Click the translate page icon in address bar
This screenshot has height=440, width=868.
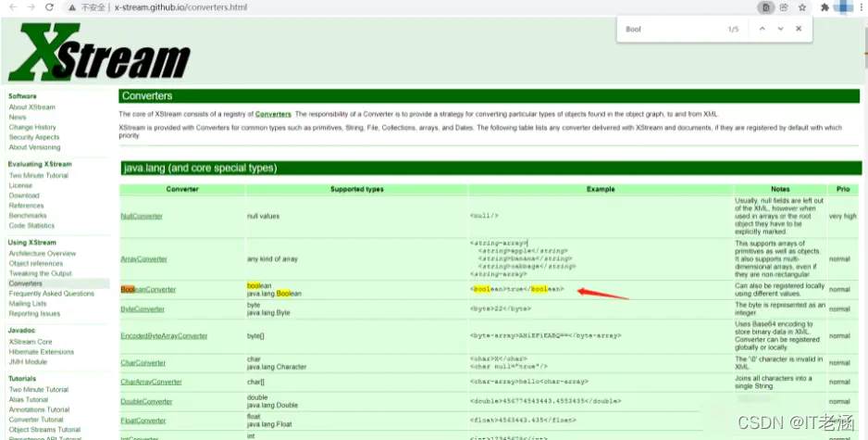click(765, 7)
